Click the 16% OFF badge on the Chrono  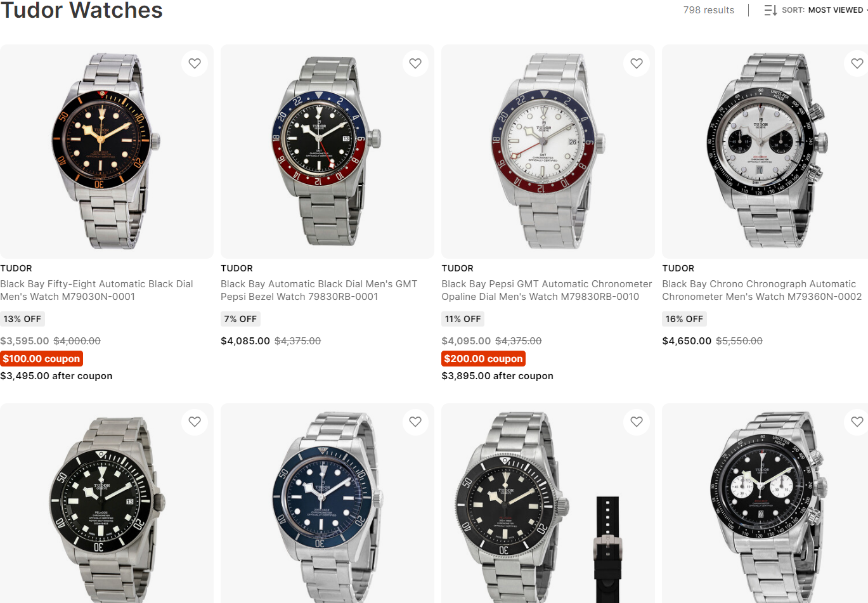[684, 319]
